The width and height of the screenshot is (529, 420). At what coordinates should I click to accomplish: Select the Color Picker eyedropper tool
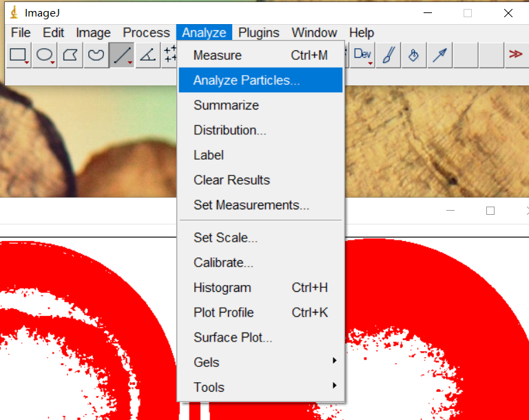click(x=439, y=55)
